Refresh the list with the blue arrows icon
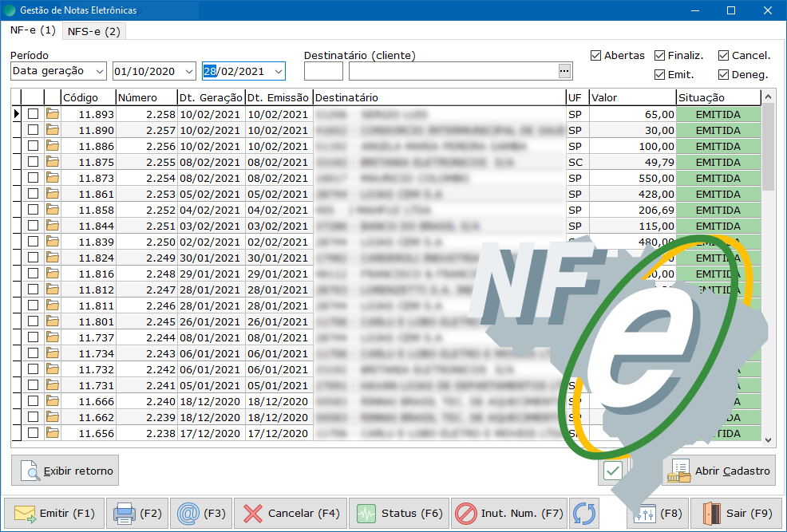 tap(584, 514)
